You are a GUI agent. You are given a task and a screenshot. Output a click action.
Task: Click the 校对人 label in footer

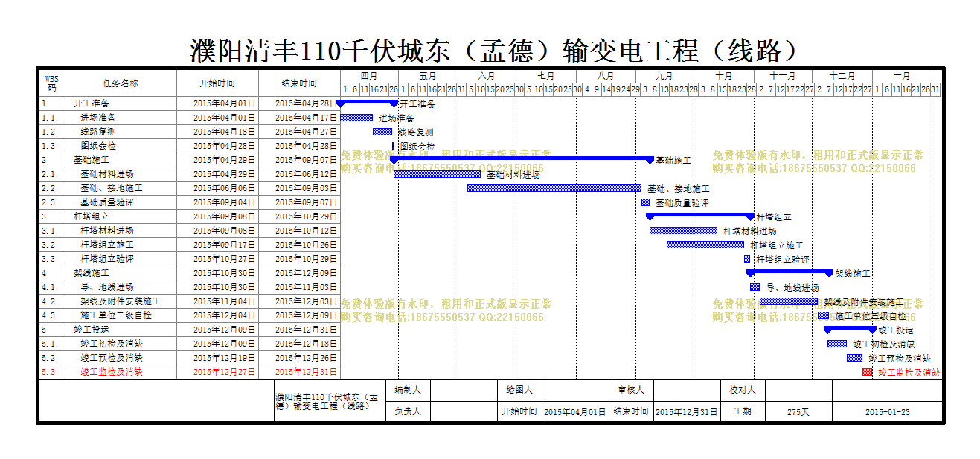(x=743, y=390)
